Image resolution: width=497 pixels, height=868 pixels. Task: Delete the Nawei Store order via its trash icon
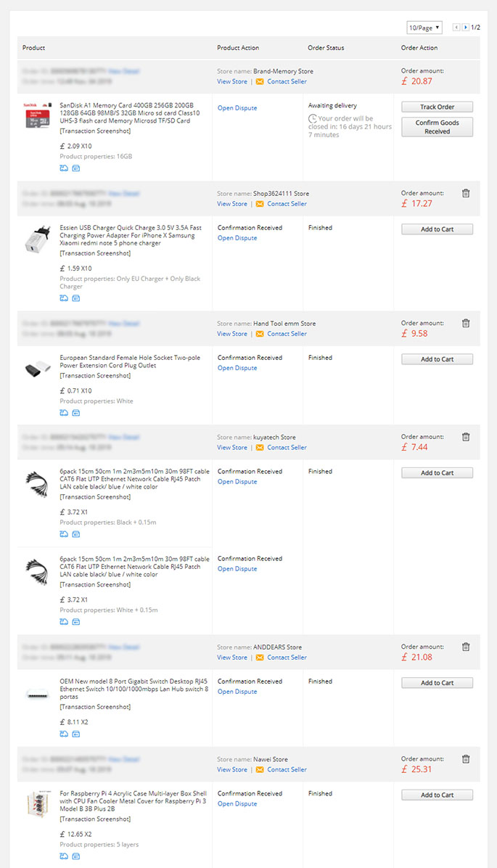point(465,759)
